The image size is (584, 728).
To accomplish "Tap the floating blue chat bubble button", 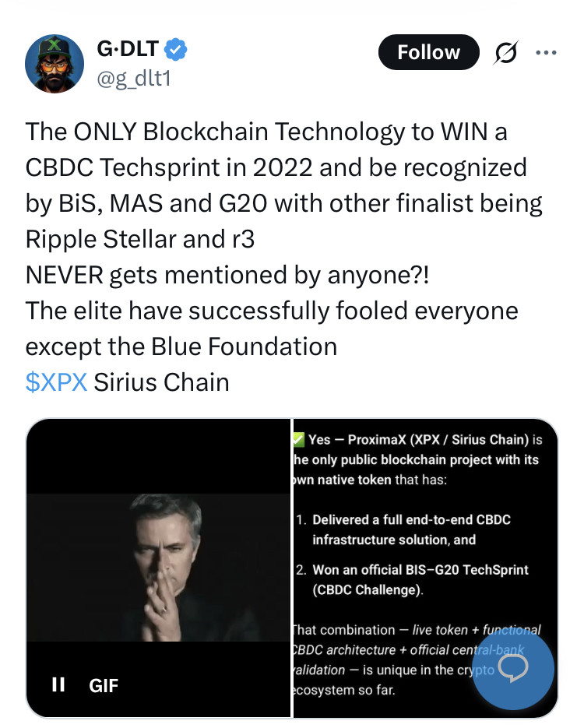I will (514, 668).
